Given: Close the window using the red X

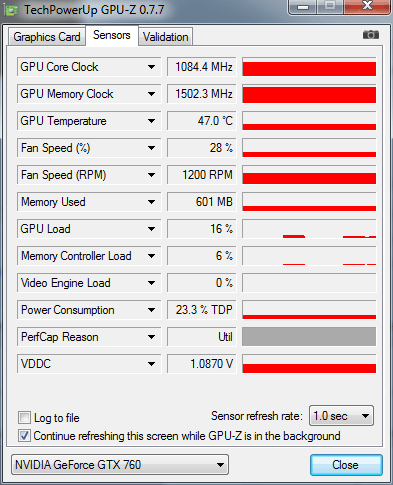Looking at the screenshot, I should 367,6.
